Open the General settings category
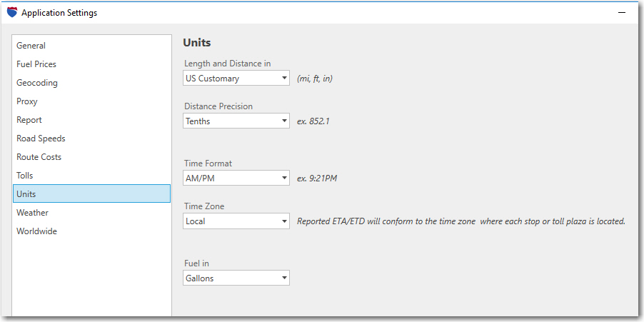 (x=31, y=46)
